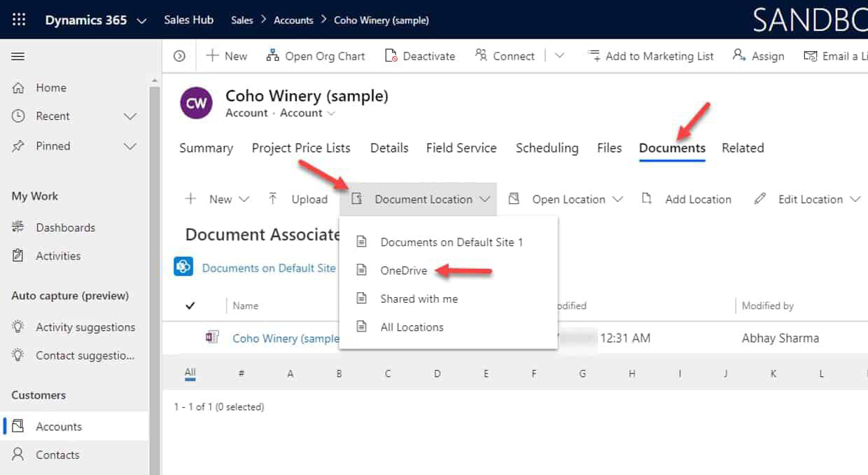The width and height of the screenshot is (868, 475).
Task: Open the Open Location dropdown
Action: [619, 199]
